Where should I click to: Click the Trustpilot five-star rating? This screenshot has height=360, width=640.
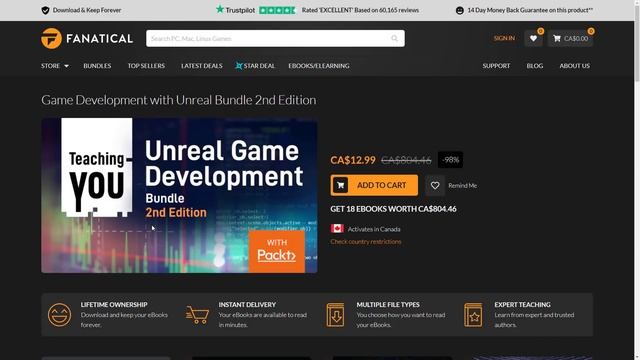277,10
